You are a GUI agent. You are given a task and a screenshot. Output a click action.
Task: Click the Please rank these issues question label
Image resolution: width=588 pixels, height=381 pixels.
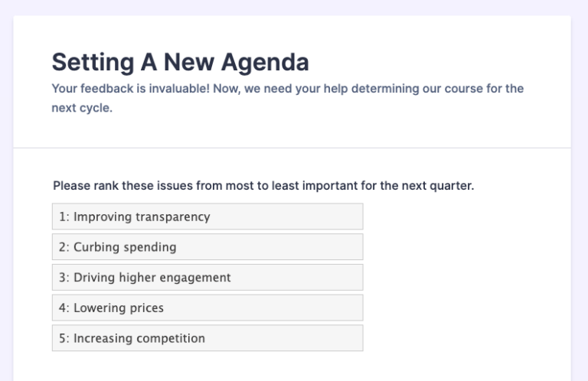(263, 186)
